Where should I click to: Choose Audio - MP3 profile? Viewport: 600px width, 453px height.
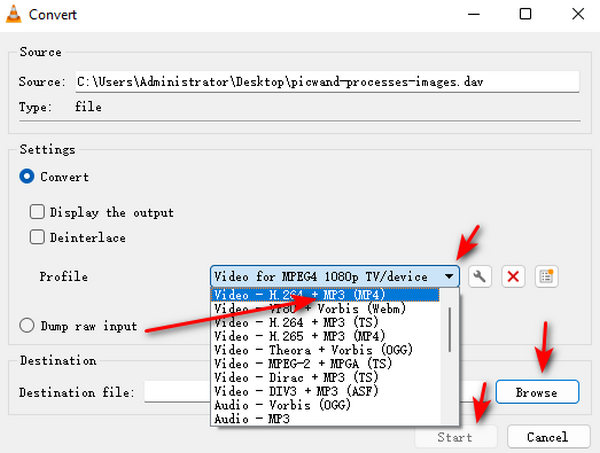point(325,419)
